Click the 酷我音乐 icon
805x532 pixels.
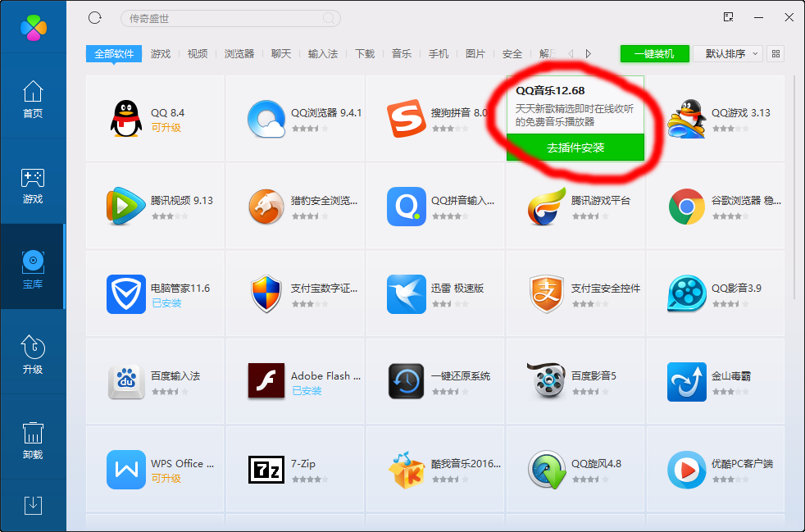pos(406,470)
